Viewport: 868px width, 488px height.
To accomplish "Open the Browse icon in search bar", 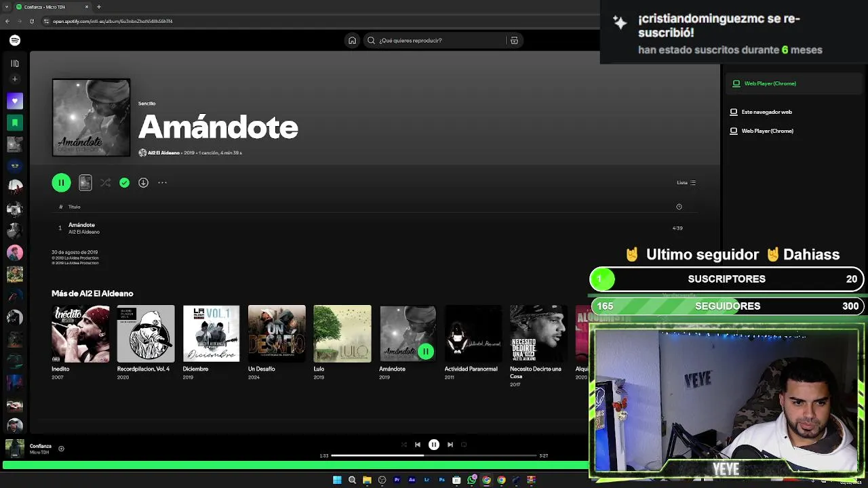I will point(514,41).
